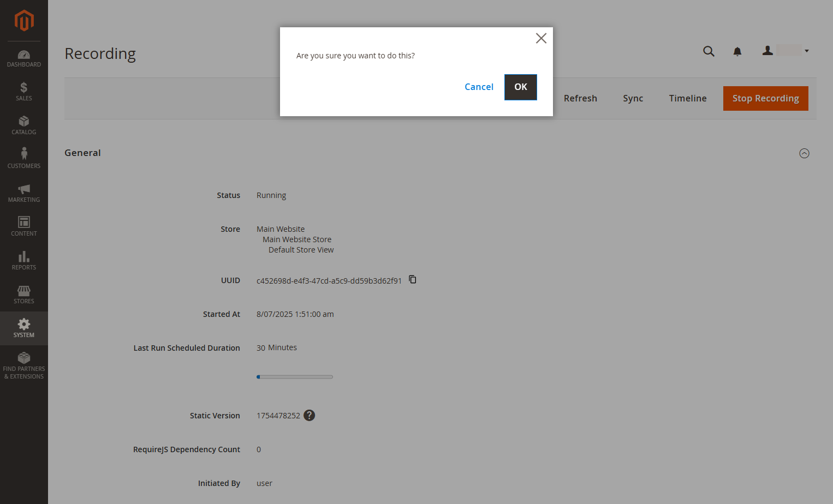
Task: Open the Sales sidebar menu
Action: pos(24,92)
